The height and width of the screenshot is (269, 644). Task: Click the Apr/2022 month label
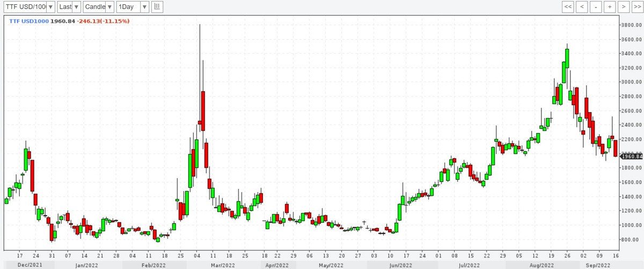[x=276, y=265]
